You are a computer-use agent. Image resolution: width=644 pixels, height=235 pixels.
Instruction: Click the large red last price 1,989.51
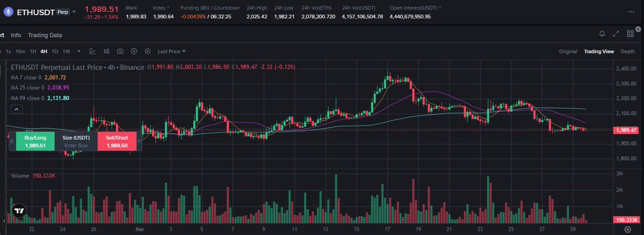pyautogui.click(x=101, y=9)
